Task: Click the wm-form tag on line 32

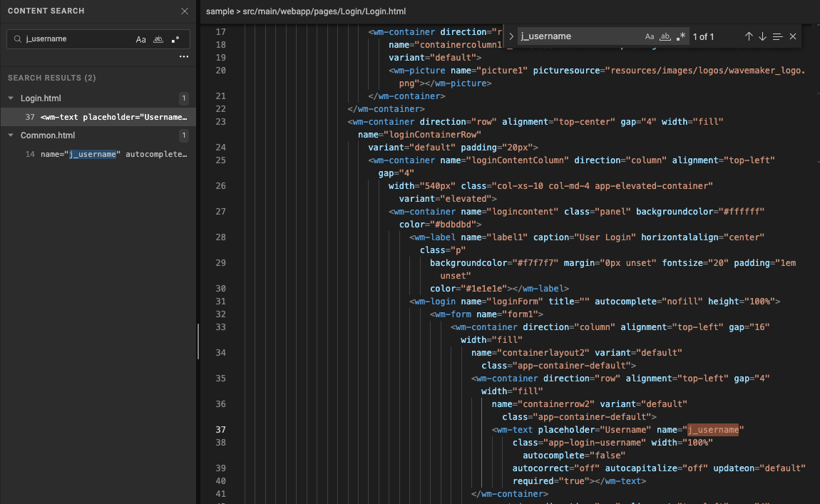Action: point(453,314)
